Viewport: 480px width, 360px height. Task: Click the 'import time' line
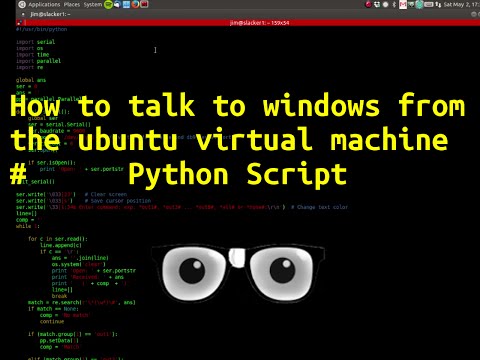(x=33, y=54)
